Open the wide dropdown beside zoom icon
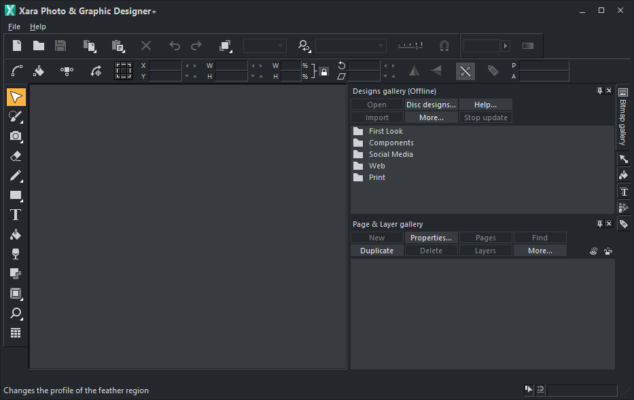The width and height of the screenshot is (634, 400). 351,46
